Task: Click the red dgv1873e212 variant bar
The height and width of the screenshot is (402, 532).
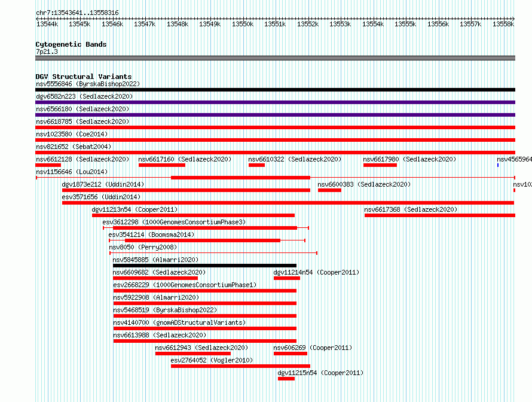Action: (186, 190)
